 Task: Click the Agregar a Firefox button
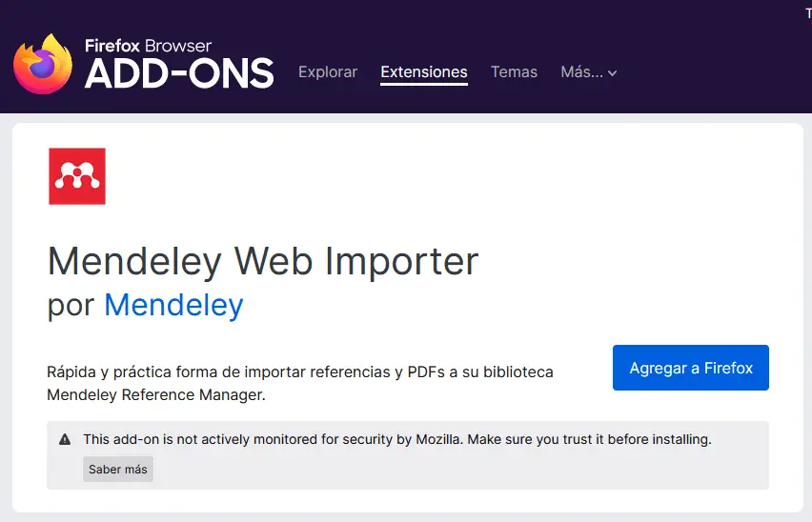[690, 368]
